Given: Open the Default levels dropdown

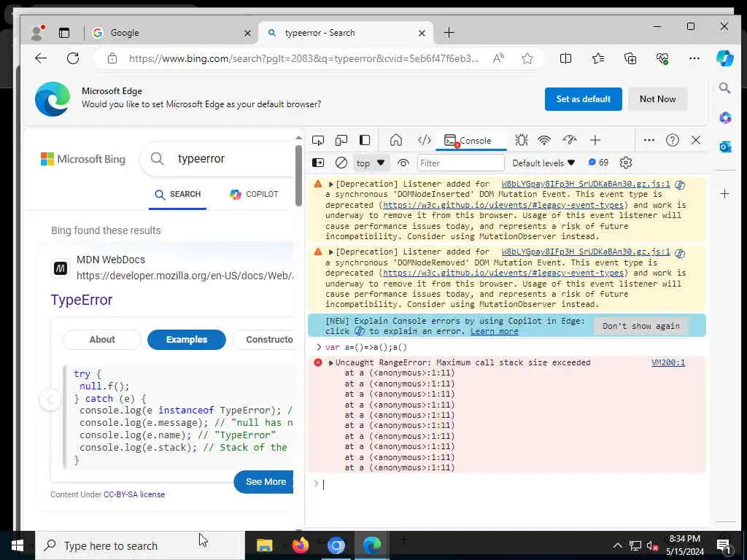Looking at the screenshot, I should click(x=543, y=163).
